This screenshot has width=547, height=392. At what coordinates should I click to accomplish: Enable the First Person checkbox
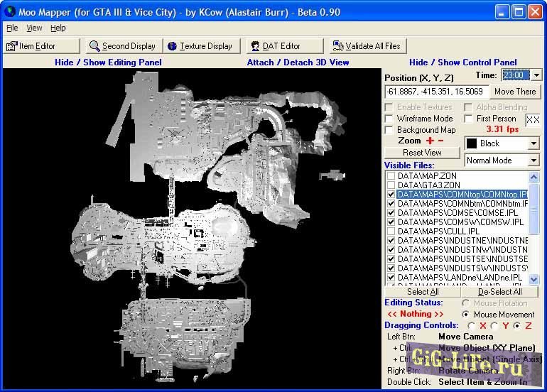tap(469, 119)
